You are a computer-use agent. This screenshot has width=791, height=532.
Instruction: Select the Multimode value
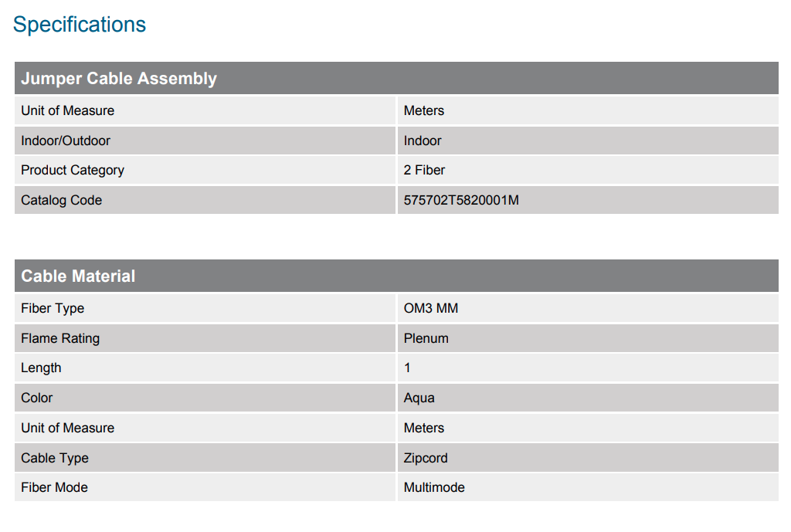434,488
